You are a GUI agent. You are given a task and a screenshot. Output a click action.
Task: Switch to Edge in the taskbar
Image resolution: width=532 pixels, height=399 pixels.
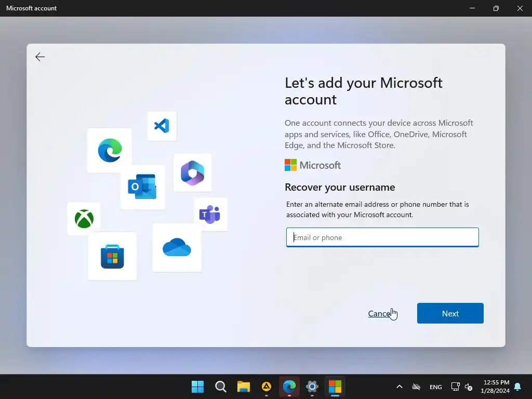coord(289,387)
